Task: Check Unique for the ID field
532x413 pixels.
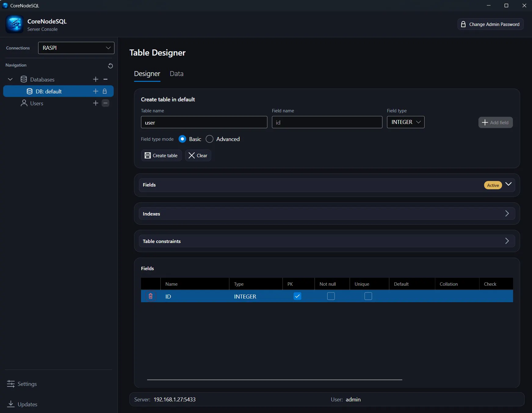Action: (x=368, y=296)
